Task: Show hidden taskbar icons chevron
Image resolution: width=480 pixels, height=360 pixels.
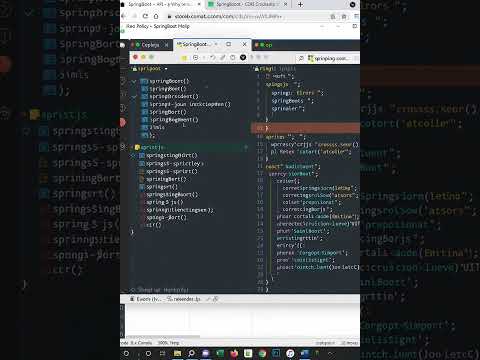Action: (x=330, y=353)
